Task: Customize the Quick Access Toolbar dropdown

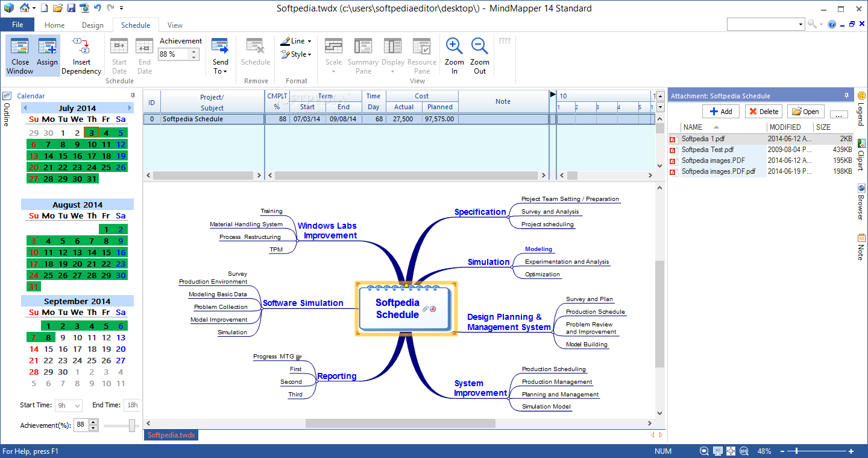Action: coord(122,8)
